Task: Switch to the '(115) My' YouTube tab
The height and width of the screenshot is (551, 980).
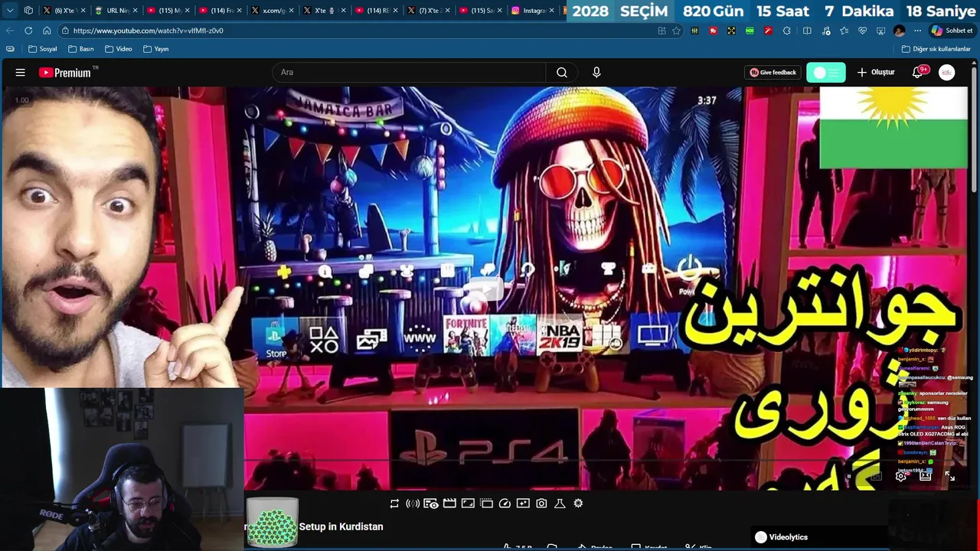Action: click(x=168, y=11)
